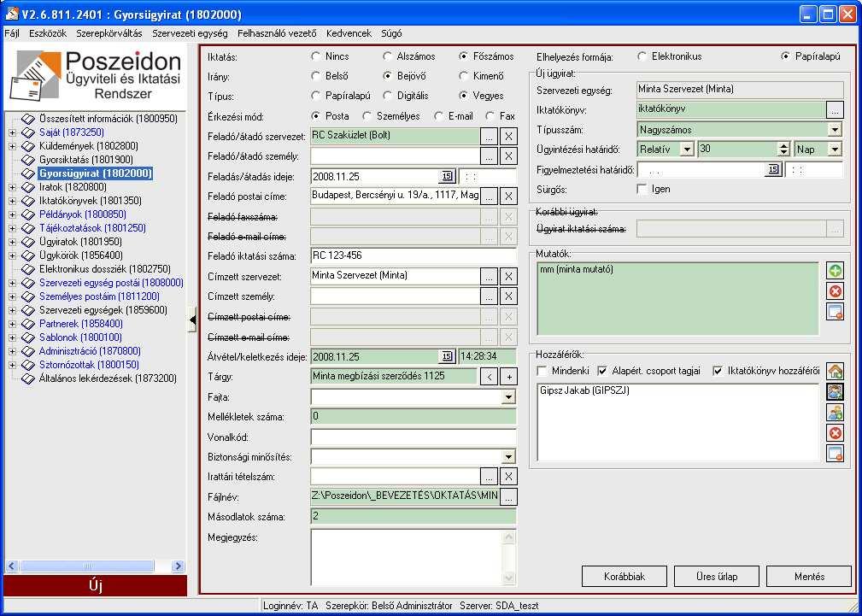
Task: Collapse the left navigation panel arrow
Action: click(x=192, y=320)
